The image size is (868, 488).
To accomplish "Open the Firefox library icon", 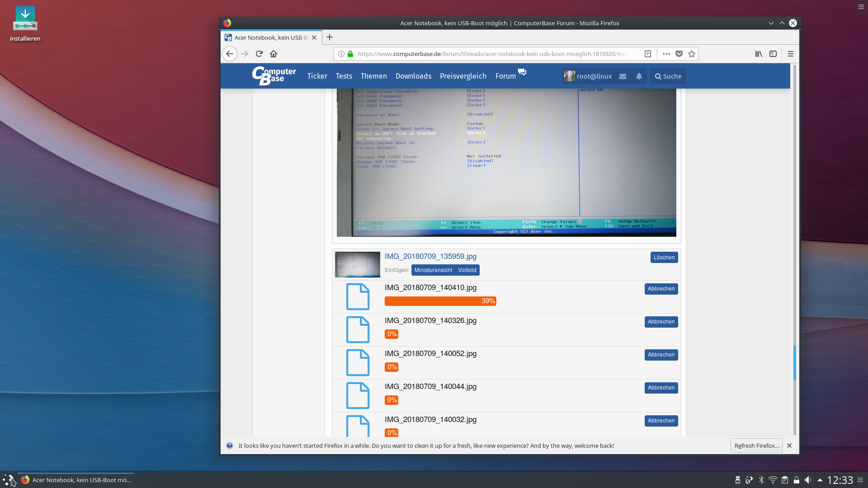I will pos(759,54).
